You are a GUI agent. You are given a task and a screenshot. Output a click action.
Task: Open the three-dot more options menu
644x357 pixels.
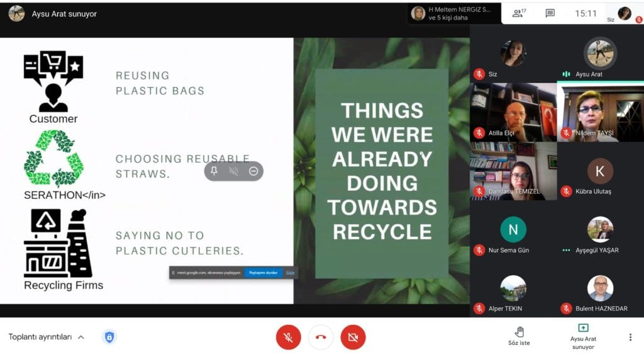pos(630,337)
